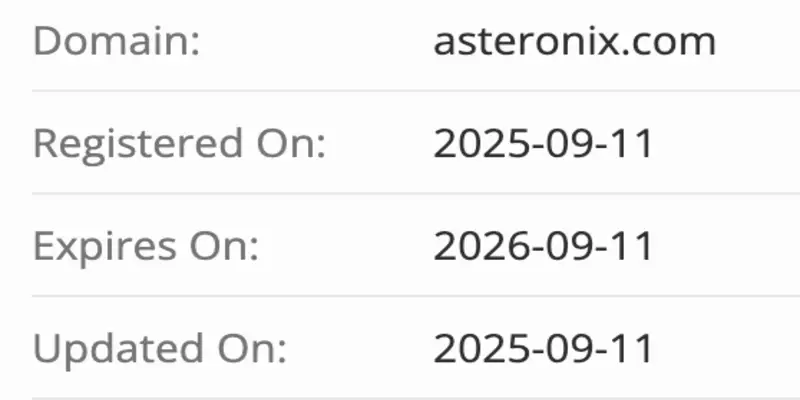Click divider line below Updated On row

pyautogui.click(x=400, y=397)
